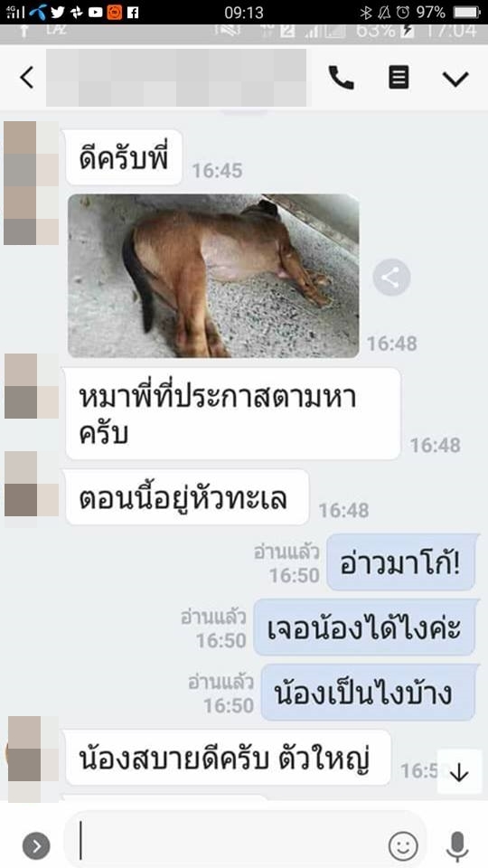Tap the Twitter notification icon

[x=58, y=12]
